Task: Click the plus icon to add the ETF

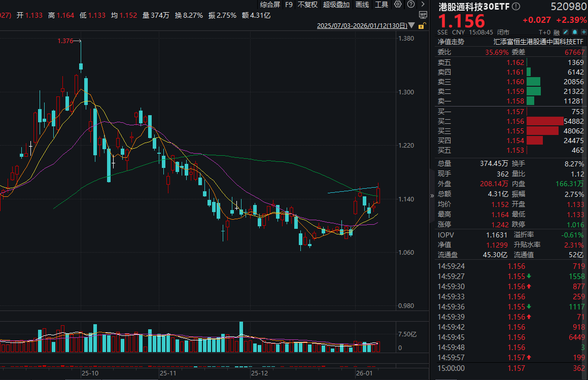Action: (x=583, y=31)
